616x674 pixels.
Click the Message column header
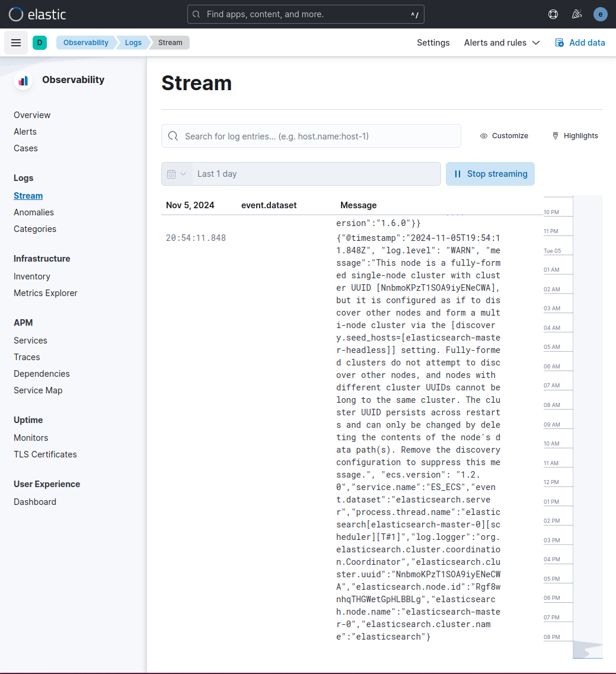coord(358,205)
